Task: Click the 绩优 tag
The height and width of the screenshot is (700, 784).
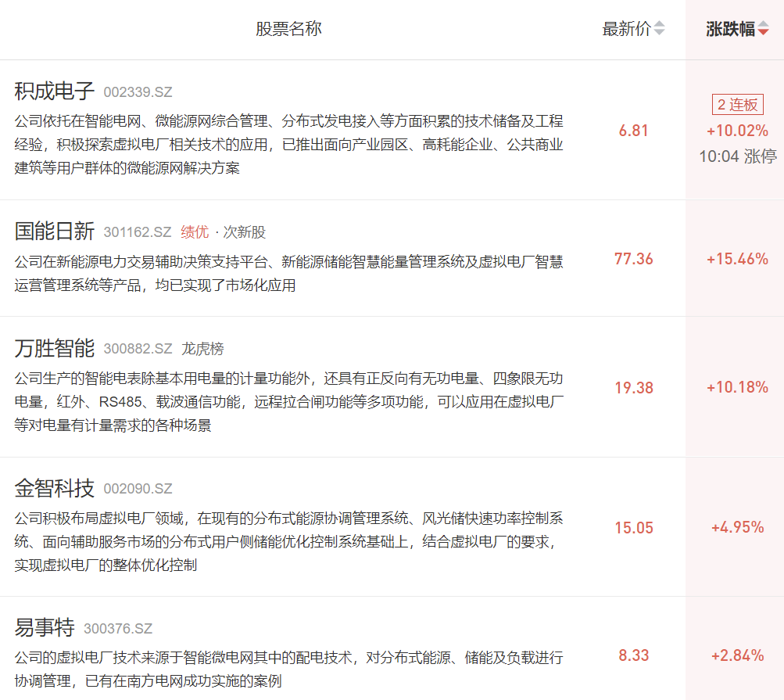Action: [195, 232]
